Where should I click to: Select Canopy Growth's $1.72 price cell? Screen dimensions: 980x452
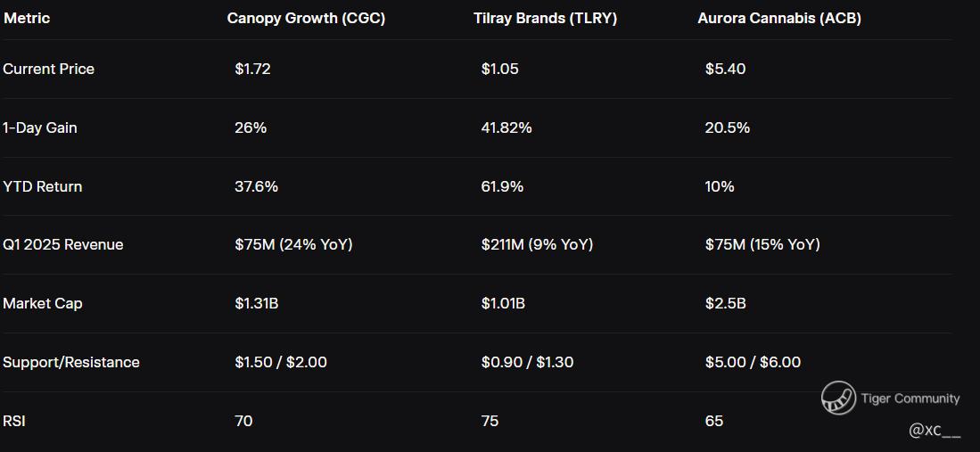pos(252,69)
